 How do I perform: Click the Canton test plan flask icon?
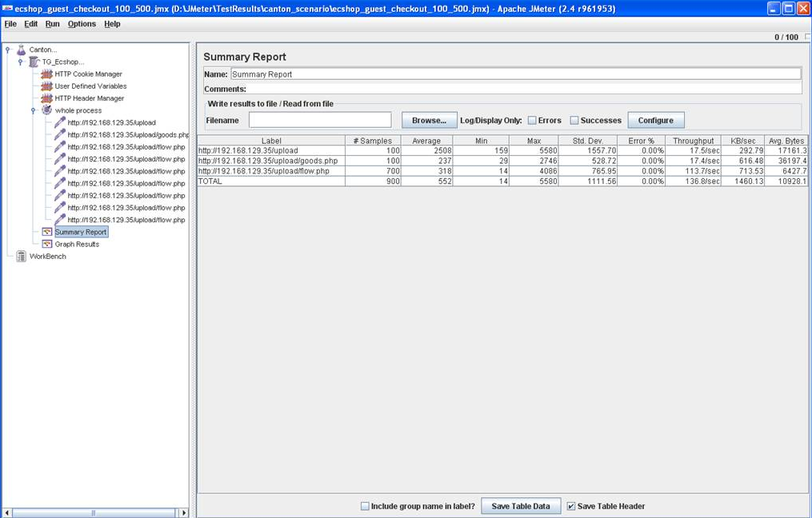[x=22, y=50]
